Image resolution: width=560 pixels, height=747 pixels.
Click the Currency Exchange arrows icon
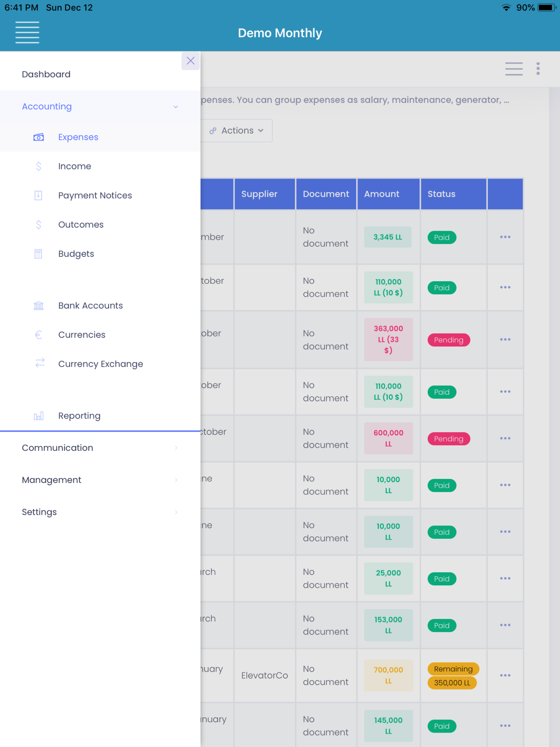[40, 363]
